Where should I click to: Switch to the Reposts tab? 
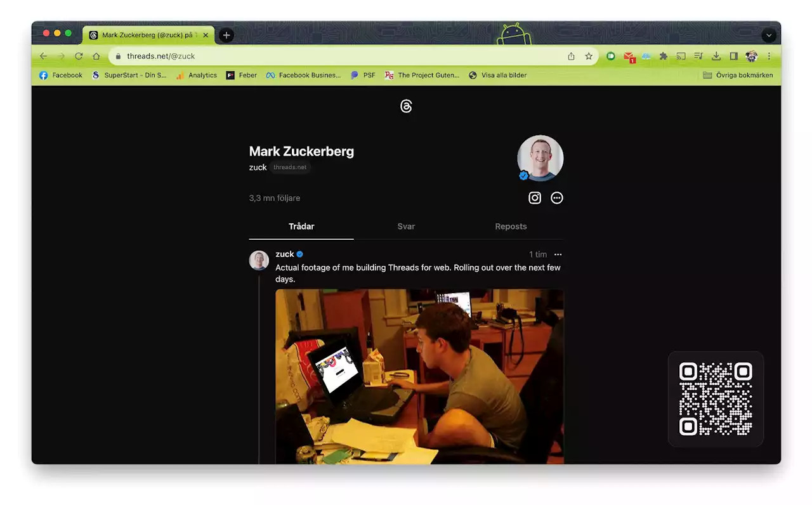(x=511, y=226)
